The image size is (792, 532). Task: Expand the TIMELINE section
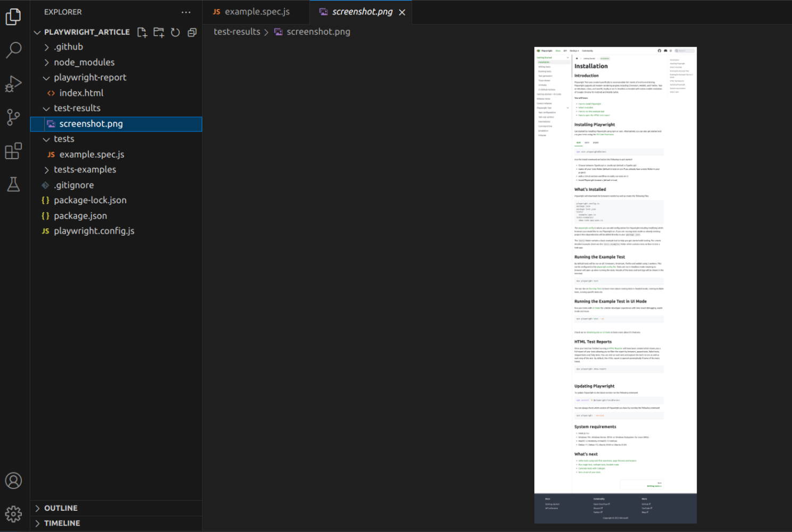pos(62,523)
